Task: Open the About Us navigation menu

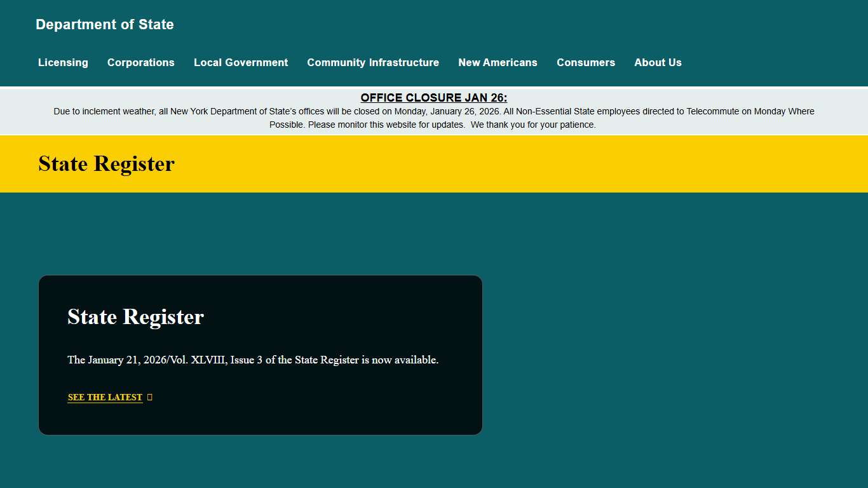Action: coord(658,62)
